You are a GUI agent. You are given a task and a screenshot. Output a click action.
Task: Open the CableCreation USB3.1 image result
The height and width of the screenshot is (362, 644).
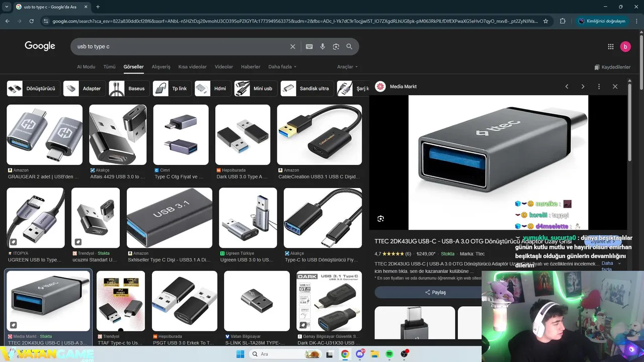(319, 135)
